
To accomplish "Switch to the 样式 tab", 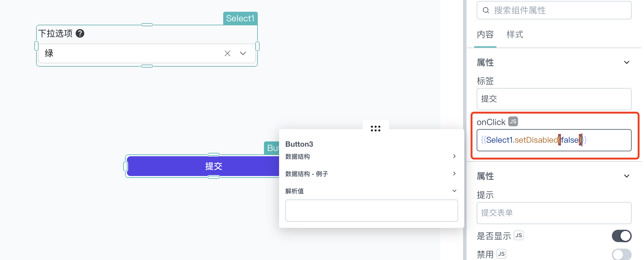I will point(515,35).
